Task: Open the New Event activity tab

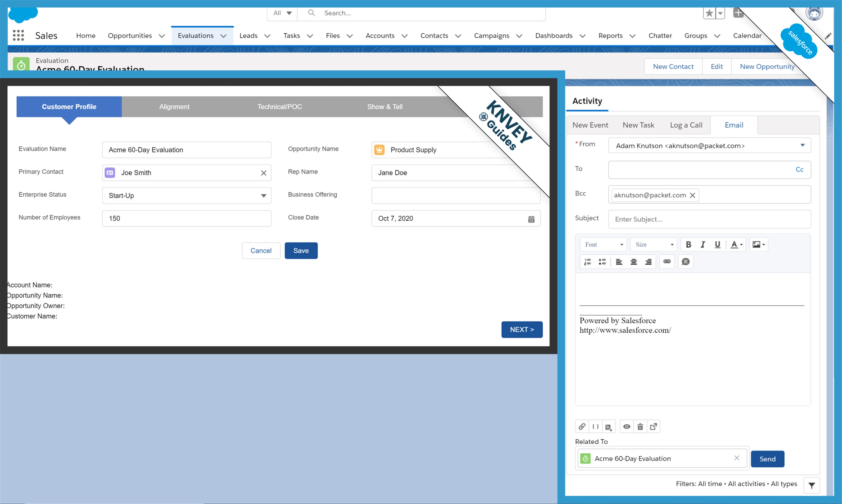Action: 590,125
